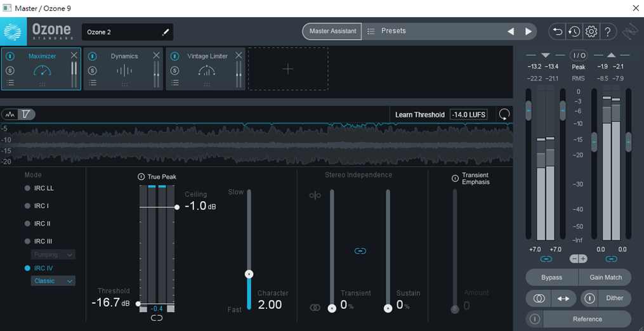Remove the Vintage Limiter module
This screenshot has height=331, width=644.
click(x=239, y=55)
